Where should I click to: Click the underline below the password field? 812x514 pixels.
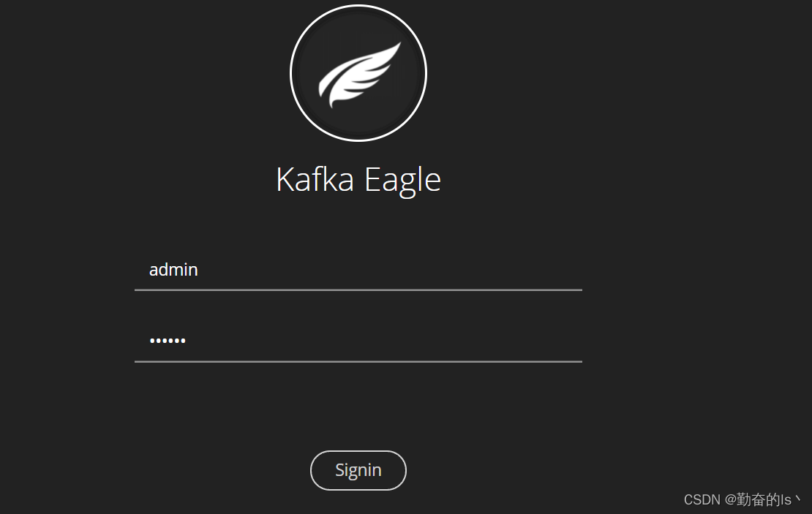point(358,361)
